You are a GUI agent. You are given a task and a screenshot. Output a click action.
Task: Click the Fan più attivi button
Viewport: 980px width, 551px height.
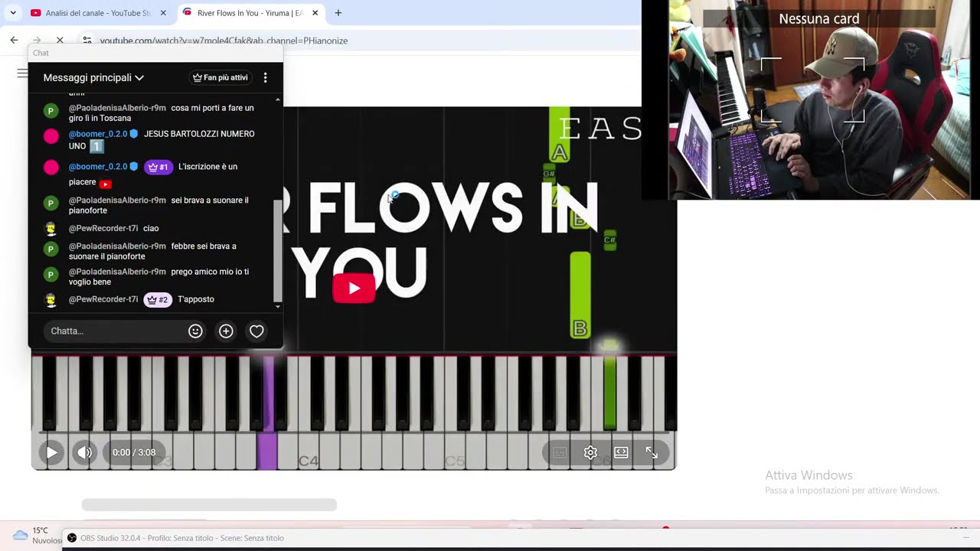pos(220,77)
